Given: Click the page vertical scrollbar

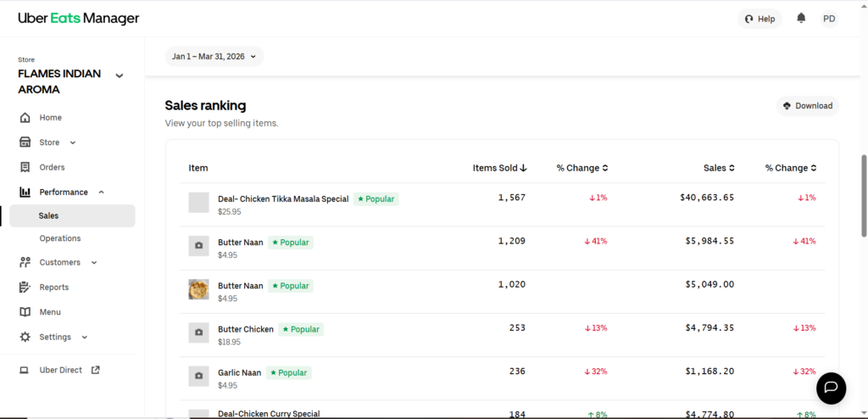Looking at the screenshot, I should tap(864, 196).
